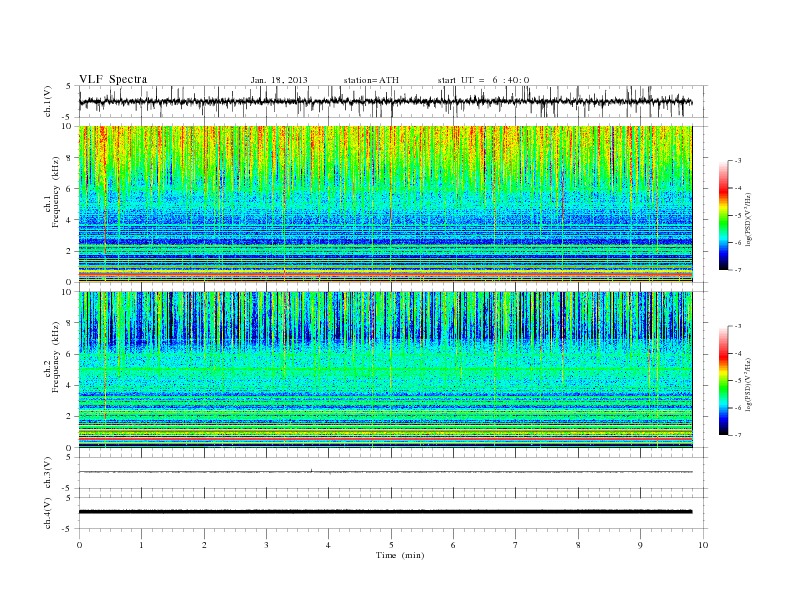Viewport: 792px width, 612px height.
Task: Click the time axis tick label "6"
Action: (x=454, y=545)
